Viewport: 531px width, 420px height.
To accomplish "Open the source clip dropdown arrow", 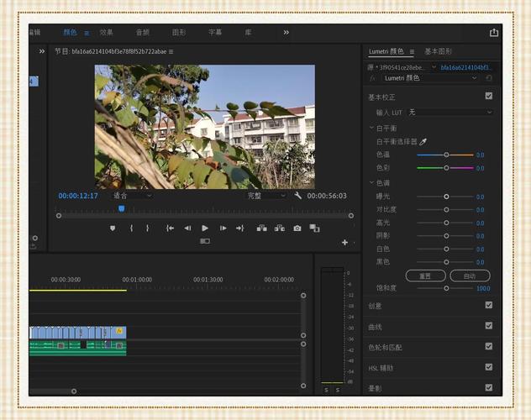I will [x=434, y=67].
